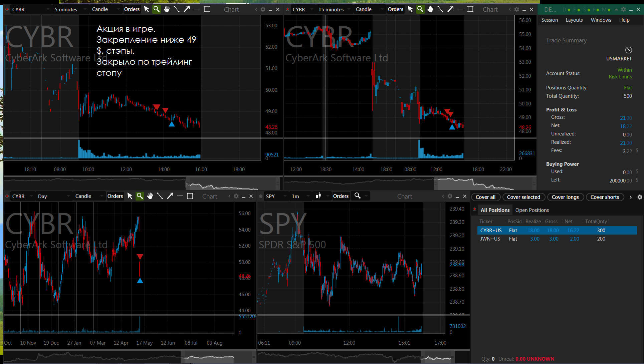Select the rectangle drawing tool in the 5-minute chart
The height and width of the screenshot is (364, 644).
[x=207, y=9]
